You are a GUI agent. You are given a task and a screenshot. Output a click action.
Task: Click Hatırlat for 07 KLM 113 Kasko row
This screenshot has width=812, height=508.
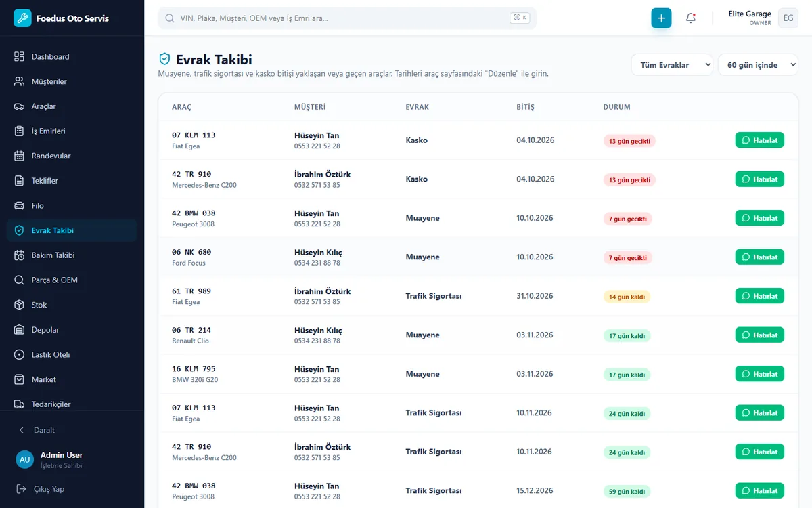tap(760, 140)
